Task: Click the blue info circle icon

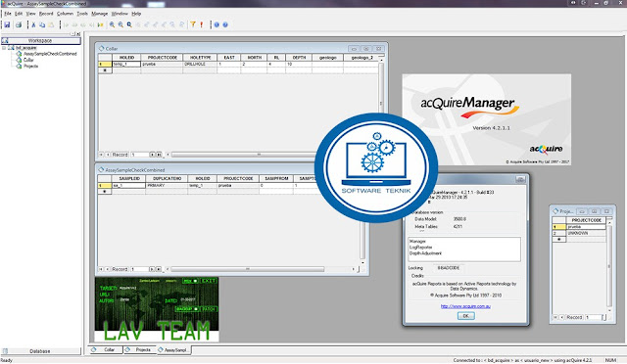Action: coord(217,24)
